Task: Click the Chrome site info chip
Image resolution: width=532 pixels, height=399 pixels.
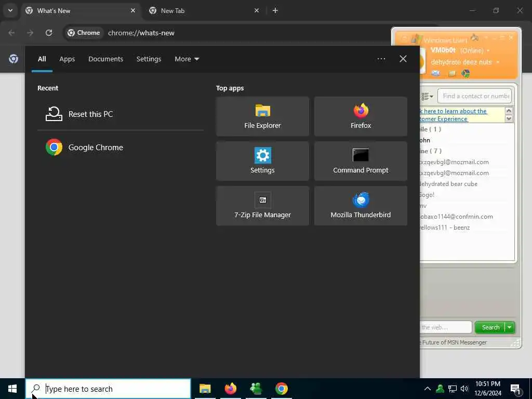Action: point(84,33)
